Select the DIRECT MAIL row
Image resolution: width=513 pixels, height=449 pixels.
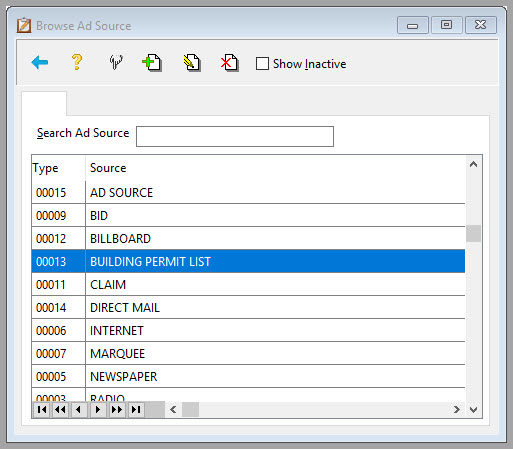pos(248,307)
